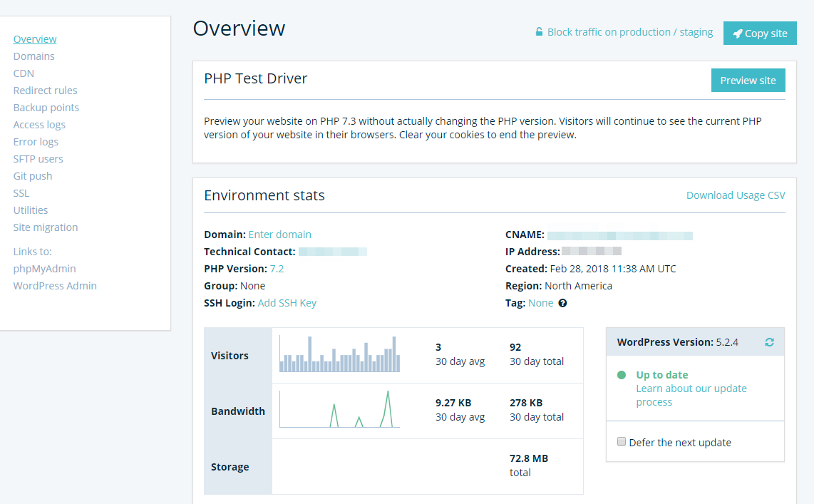Click the Region North America value
Viewport: 814px width, 504px height.
click(578, 286)
